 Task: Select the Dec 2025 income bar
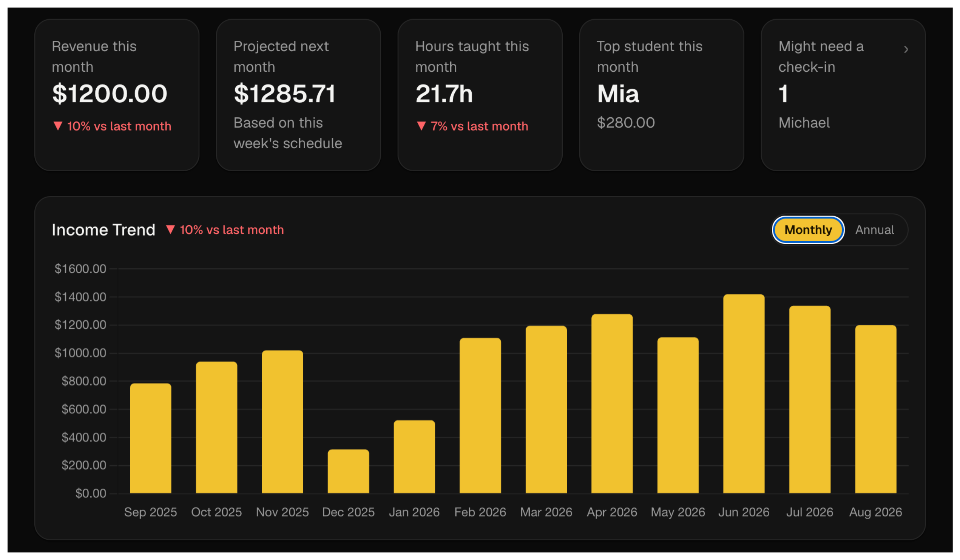coord(348,471)
